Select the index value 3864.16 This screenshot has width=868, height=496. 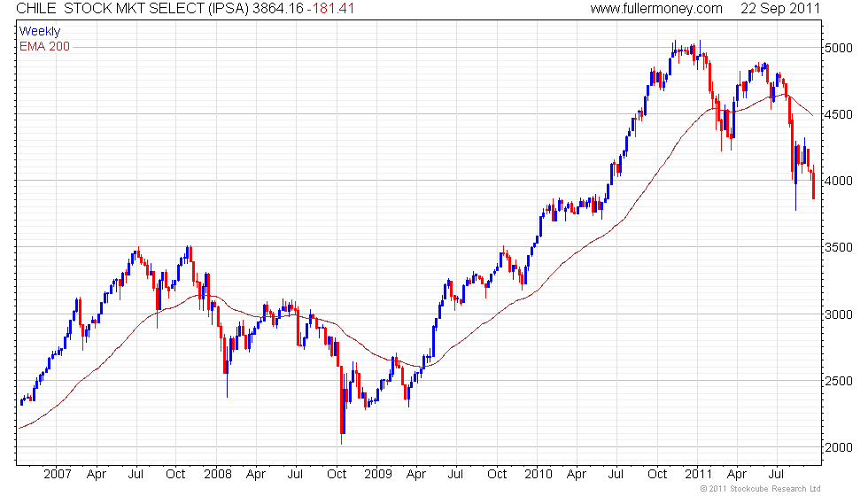[278, 9]
